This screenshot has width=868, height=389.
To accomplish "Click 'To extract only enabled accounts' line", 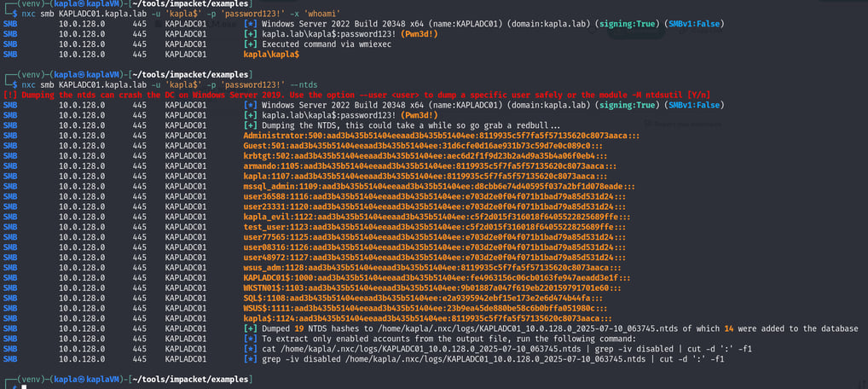I will 440,340.
